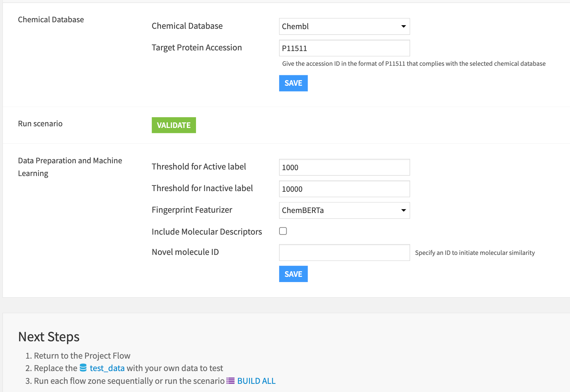The height and width of the screenshot is (392, 570).
Task: Click the VALIDATE button for Run scenario
Action: click(174, 125)
